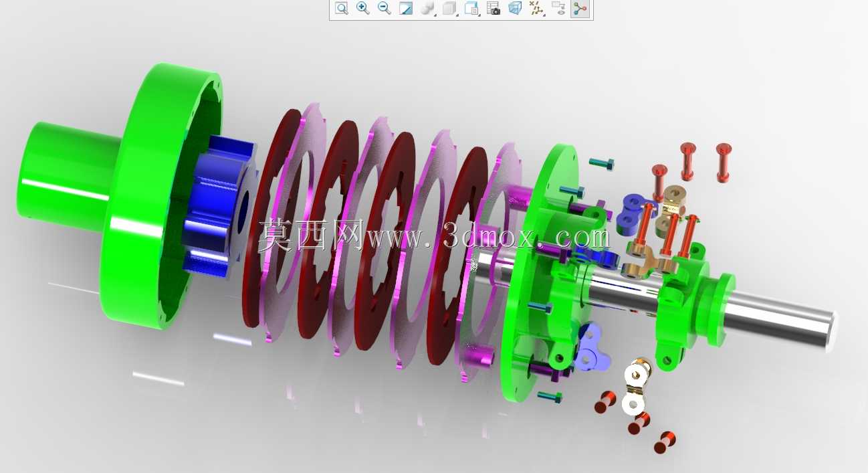Open the View Manager camera icon
Viewport: 868px width, 473px height.
(494, 9)
